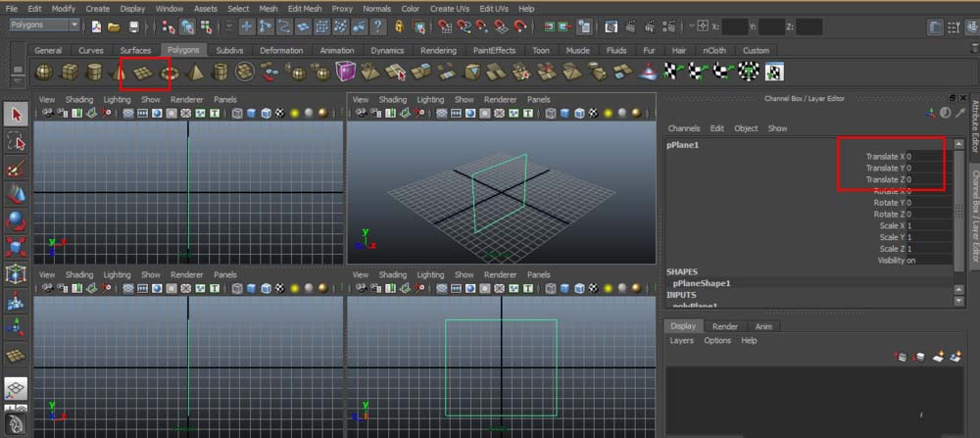Click the purple cube shelf icon
This screenshot has width=980, height=438.
click(345, 72)
